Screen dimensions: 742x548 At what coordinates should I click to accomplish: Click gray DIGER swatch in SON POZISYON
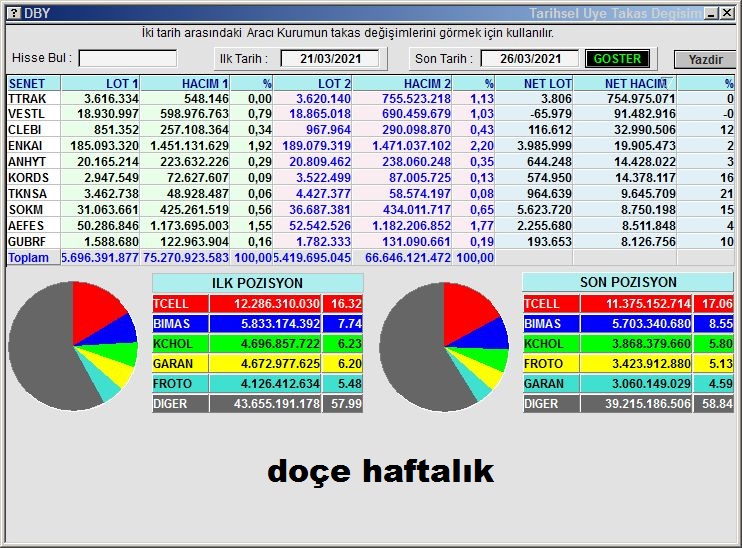pos(551,404)
